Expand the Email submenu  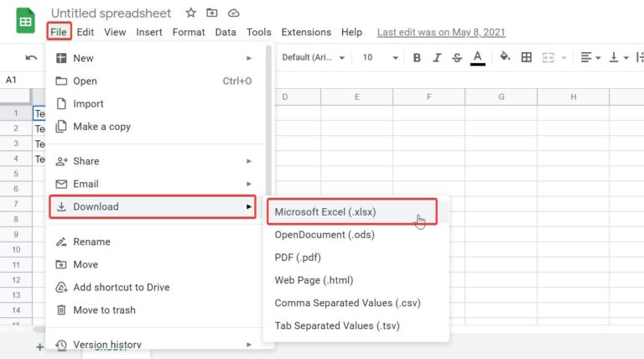153,184
